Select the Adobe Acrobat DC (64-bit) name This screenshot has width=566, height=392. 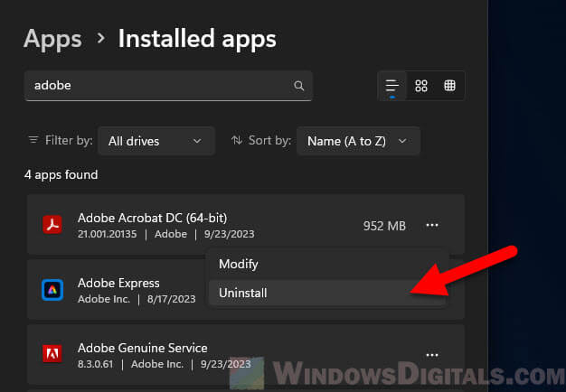152,218
